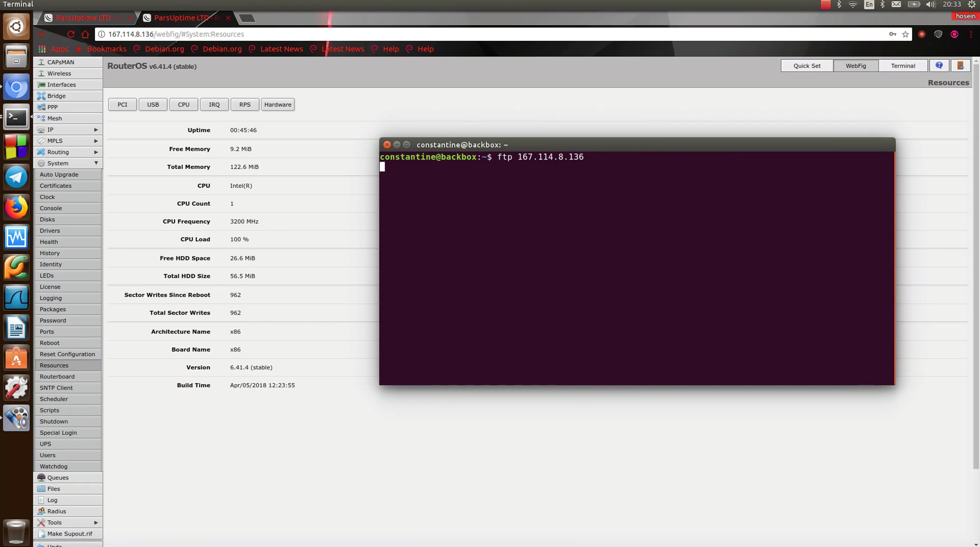The image size is (980, 547).
Task: Open the Chrome three-dot menu
Action: click(x=971, y=34)
